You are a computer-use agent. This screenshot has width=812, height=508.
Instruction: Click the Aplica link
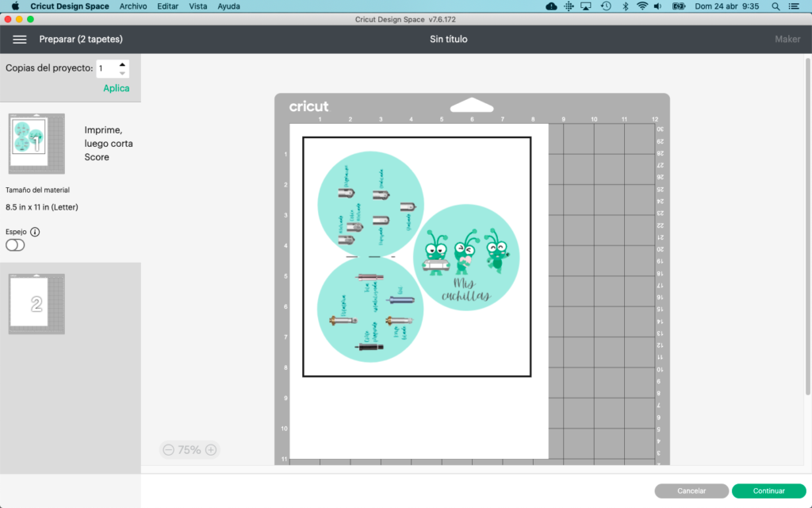click(116, 88)
